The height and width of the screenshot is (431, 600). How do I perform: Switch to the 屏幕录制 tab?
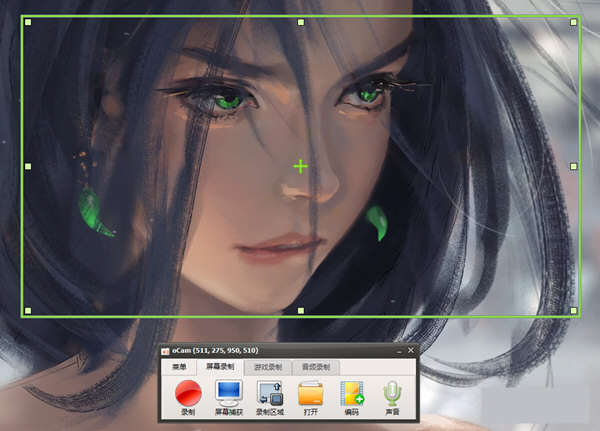coord(220,367)
